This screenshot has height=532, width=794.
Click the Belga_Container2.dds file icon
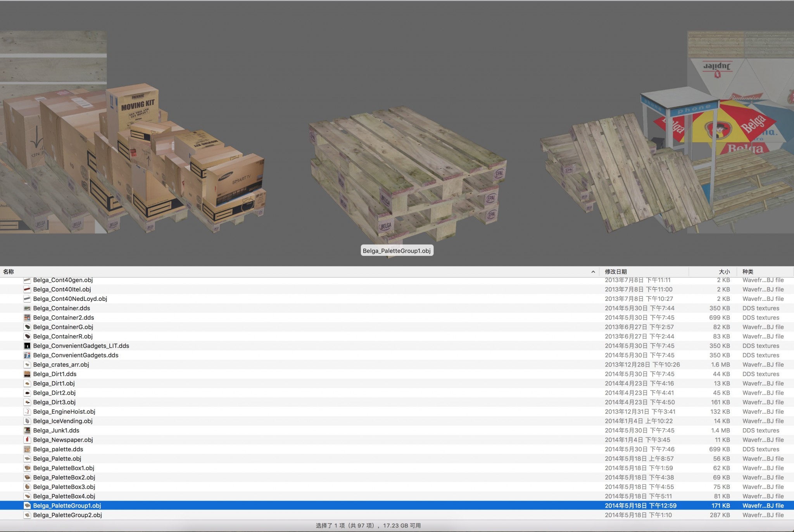pyautogui.click(x=27, y=318)
